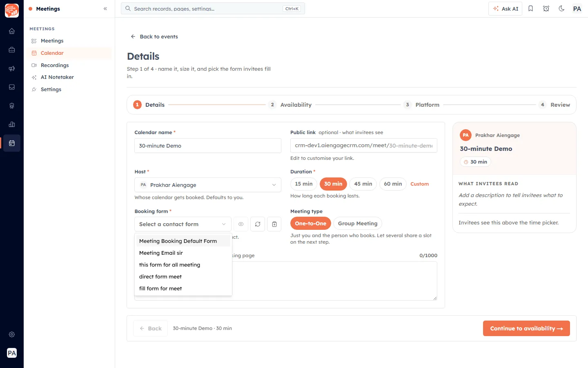
Task: Click the Ask AI button
Action: point(506,9)
